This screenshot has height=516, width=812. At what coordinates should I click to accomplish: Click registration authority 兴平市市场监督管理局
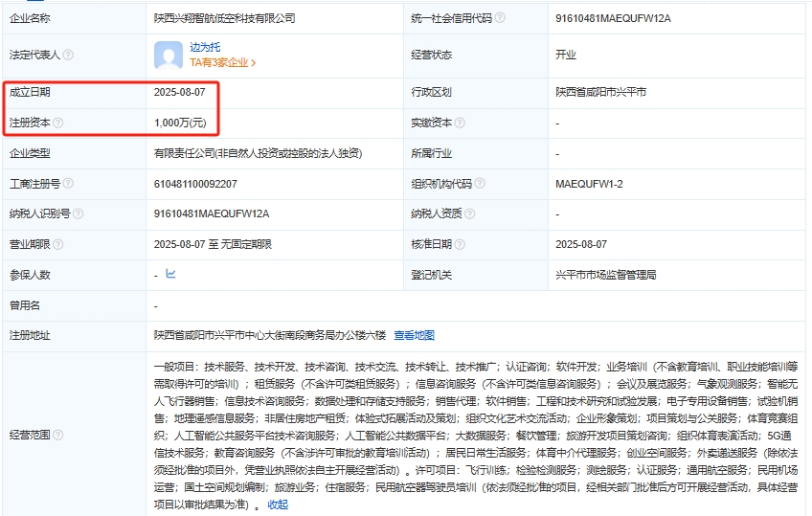(606, 275)
